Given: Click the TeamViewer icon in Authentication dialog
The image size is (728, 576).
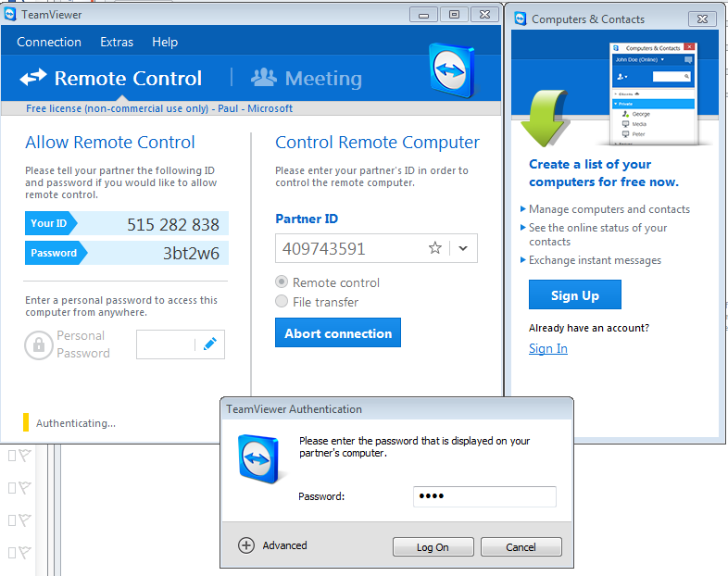Looking at the screenshot, I should [259, 459].
